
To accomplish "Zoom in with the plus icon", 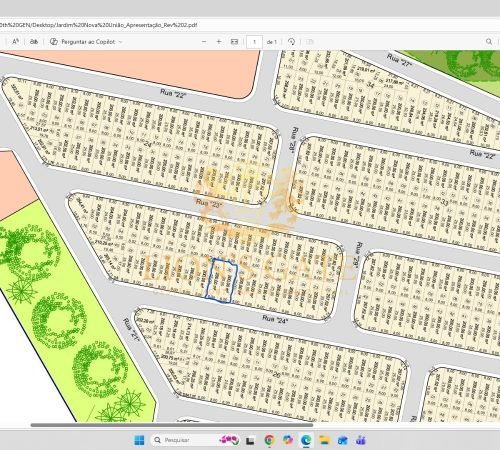I will [219, 42].
